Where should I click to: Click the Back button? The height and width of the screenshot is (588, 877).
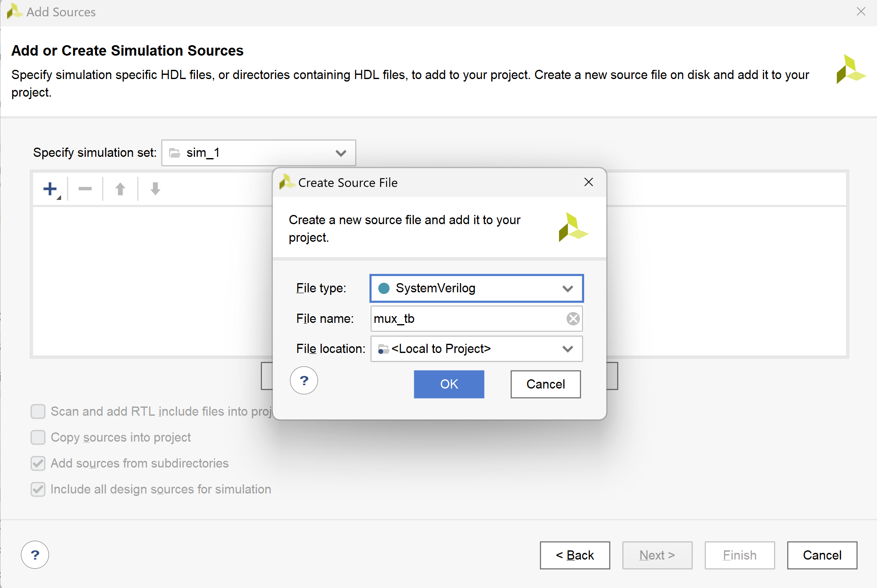(x=575, y=555)
